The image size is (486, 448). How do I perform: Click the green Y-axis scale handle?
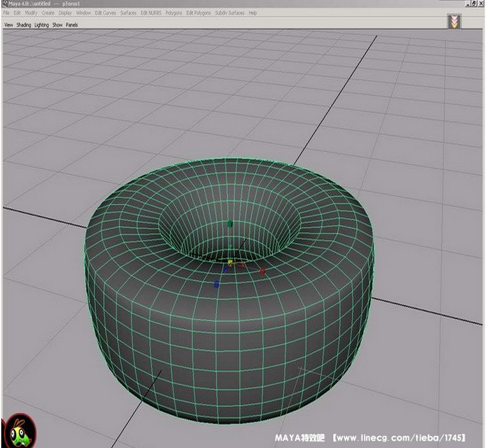pos(229,224)
